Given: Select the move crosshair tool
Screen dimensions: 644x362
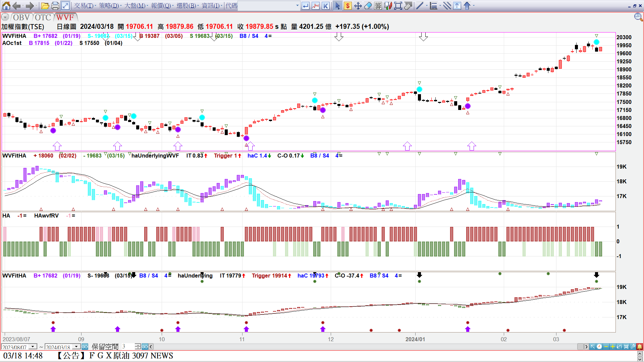Looking at the screenshot, I should coord(358,6).
